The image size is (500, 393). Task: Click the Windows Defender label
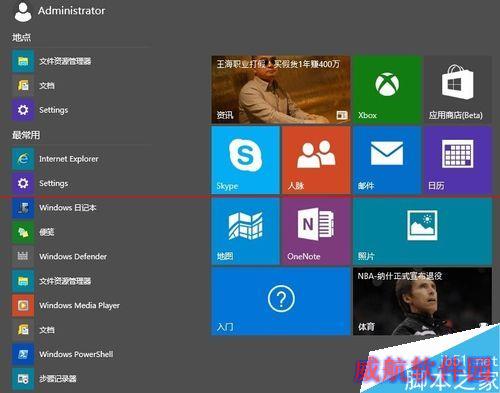(x=73, y=257)
